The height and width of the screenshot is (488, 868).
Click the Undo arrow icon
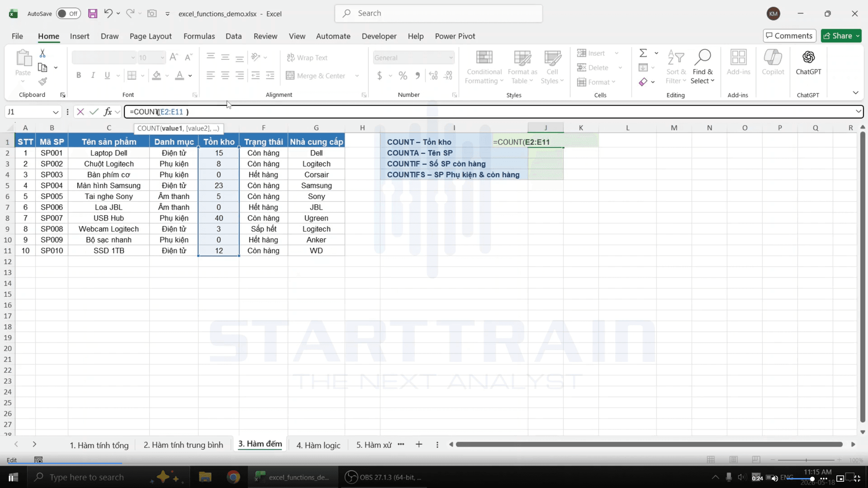click(108, 13)
